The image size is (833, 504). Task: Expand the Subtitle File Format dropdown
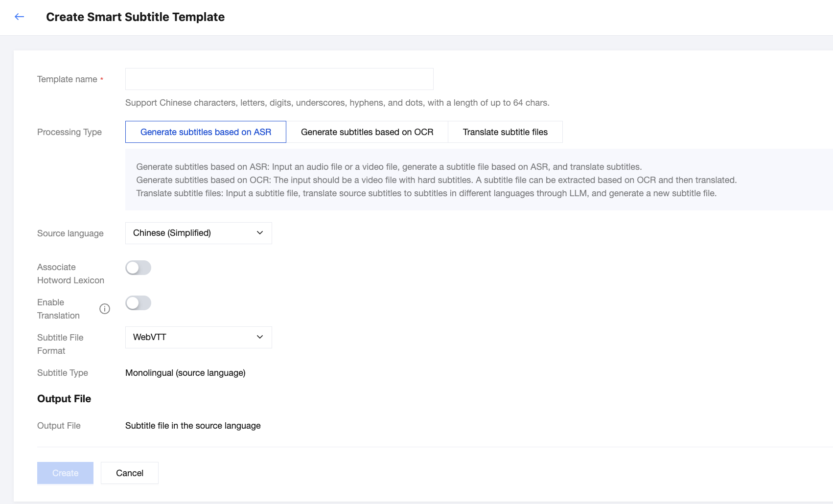coord(198,338)
